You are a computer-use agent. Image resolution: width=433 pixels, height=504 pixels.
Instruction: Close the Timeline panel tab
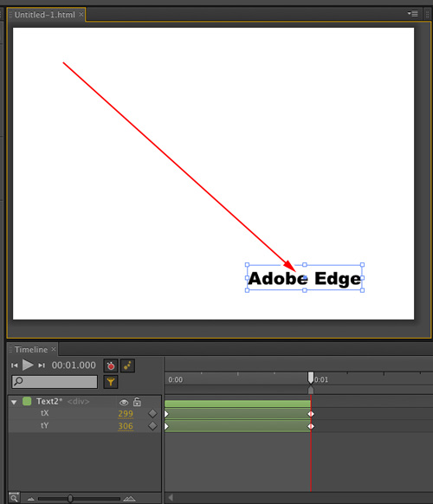pyautogui.click(x=54, y=349)
